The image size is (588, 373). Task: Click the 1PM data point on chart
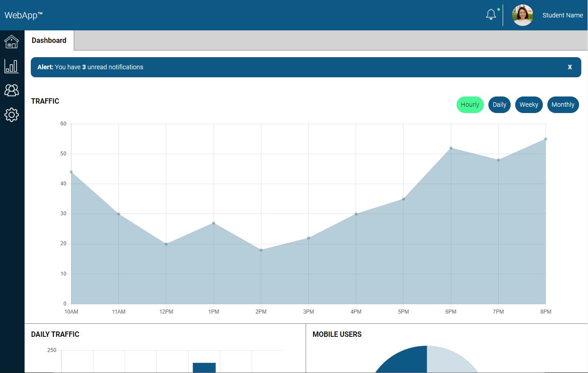(x=214, y=223)
